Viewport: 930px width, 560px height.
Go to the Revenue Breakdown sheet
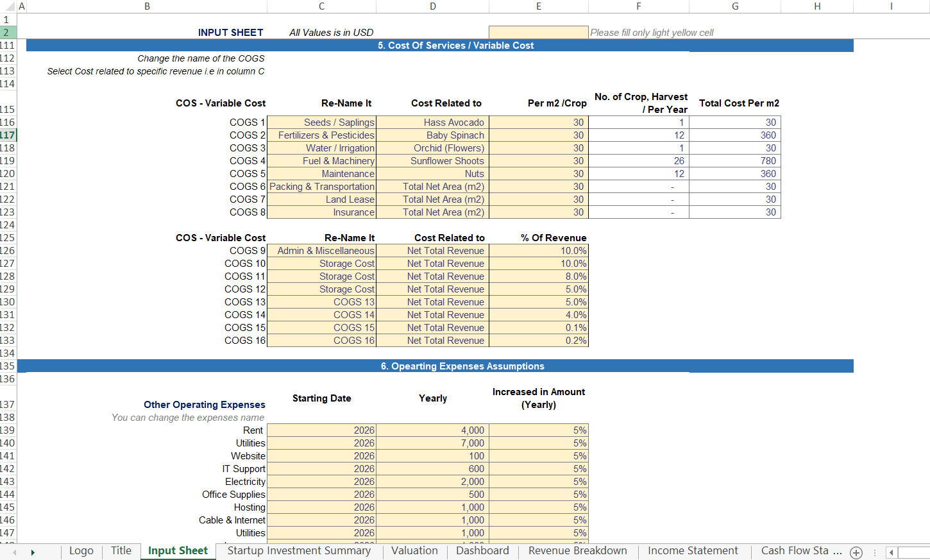point(577,551)
